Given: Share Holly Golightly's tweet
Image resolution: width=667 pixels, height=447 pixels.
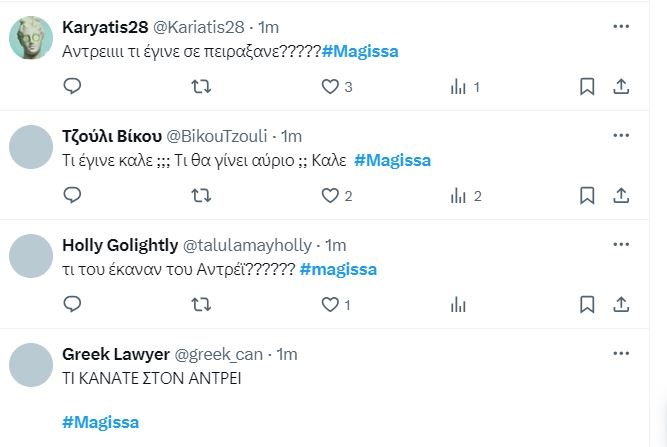Looking at the screenshot, I should 621,305.
